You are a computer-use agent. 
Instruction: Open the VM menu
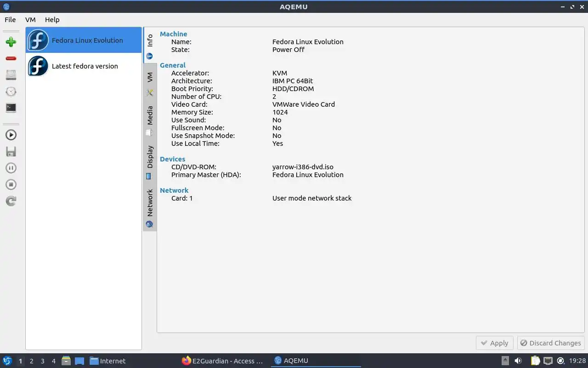[x=30, y=20]
